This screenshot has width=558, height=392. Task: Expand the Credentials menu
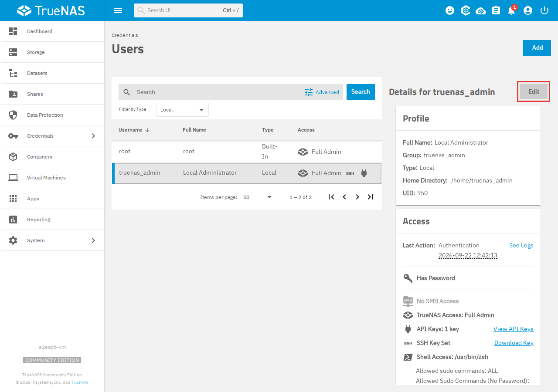pos(52,136)
